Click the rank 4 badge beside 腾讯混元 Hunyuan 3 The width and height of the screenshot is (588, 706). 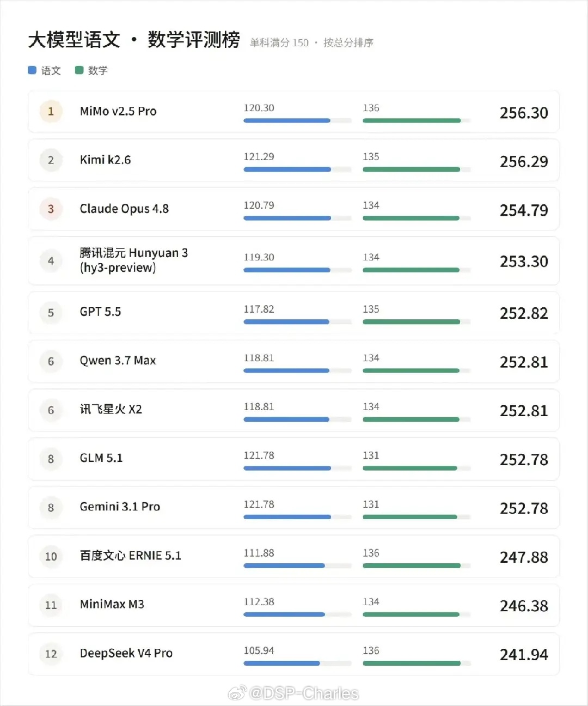click(x=51, y=261)
